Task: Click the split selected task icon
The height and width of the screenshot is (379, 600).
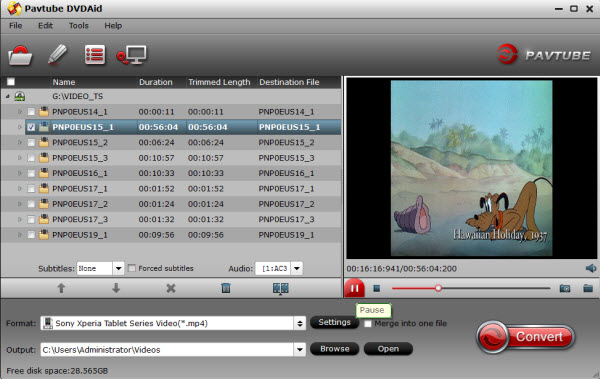Action: 280,288
